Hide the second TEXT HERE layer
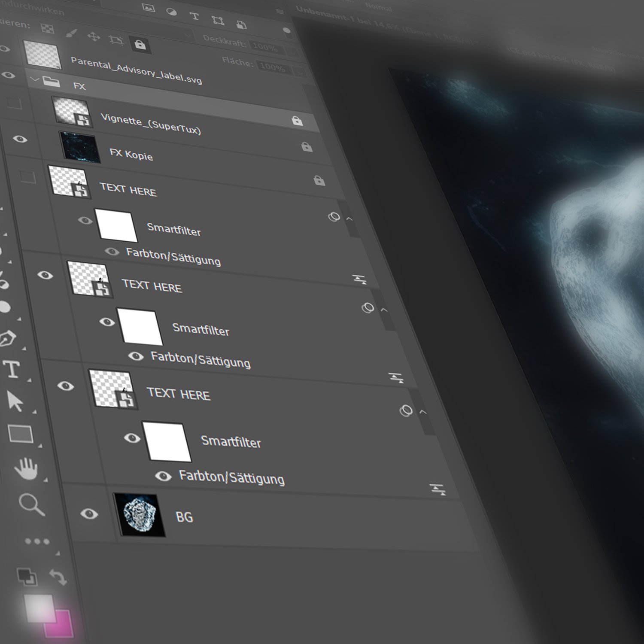The height and width of the screenshot is (644, 644). click(45, 275)
